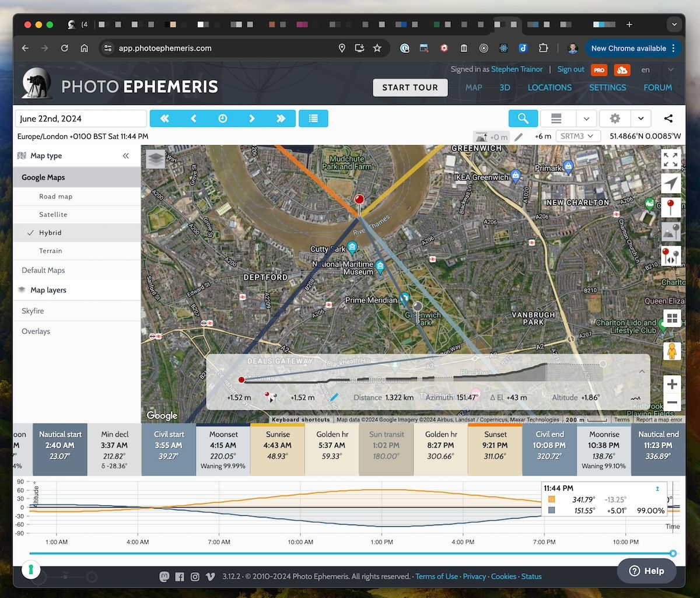
Task: Jump forward with double-right arrows
Action: coord(281,118)
